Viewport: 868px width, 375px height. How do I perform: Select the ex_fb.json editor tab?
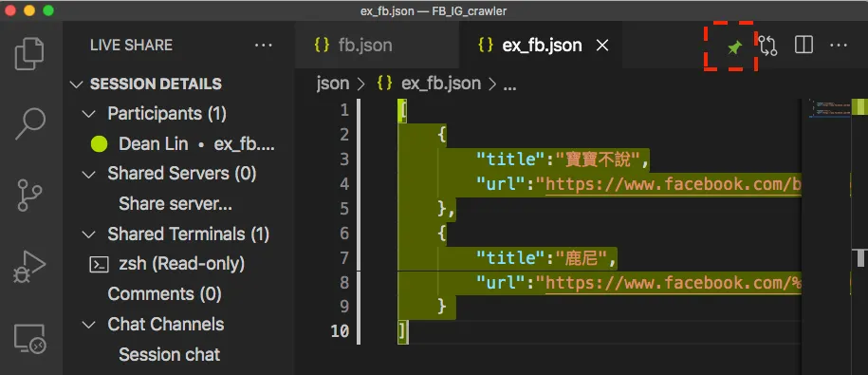(541, 45)
